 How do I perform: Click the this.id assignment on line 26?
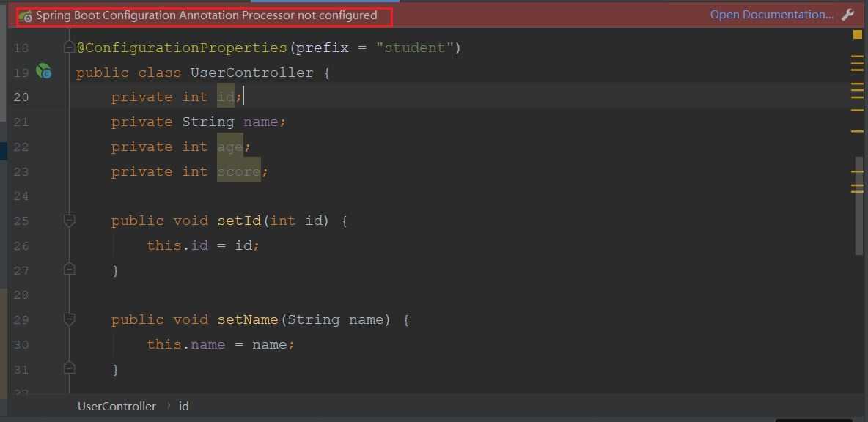point(203,245)
